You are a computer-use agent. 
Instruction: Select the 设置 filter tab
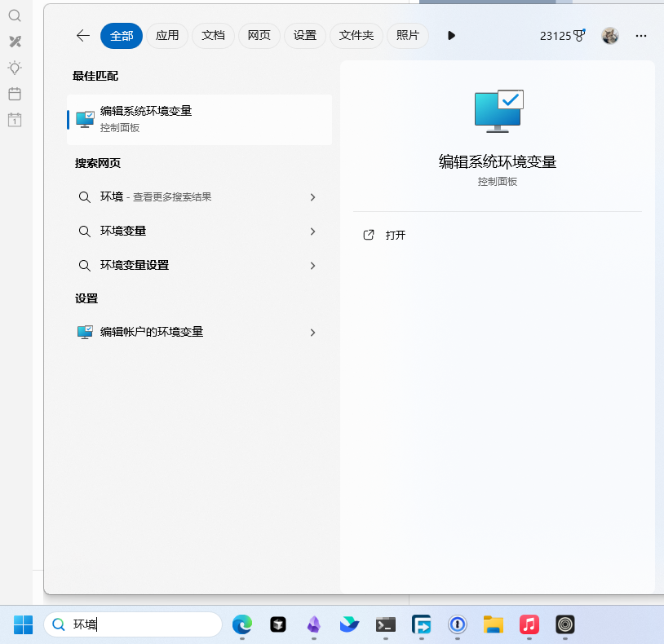(304, 36)
